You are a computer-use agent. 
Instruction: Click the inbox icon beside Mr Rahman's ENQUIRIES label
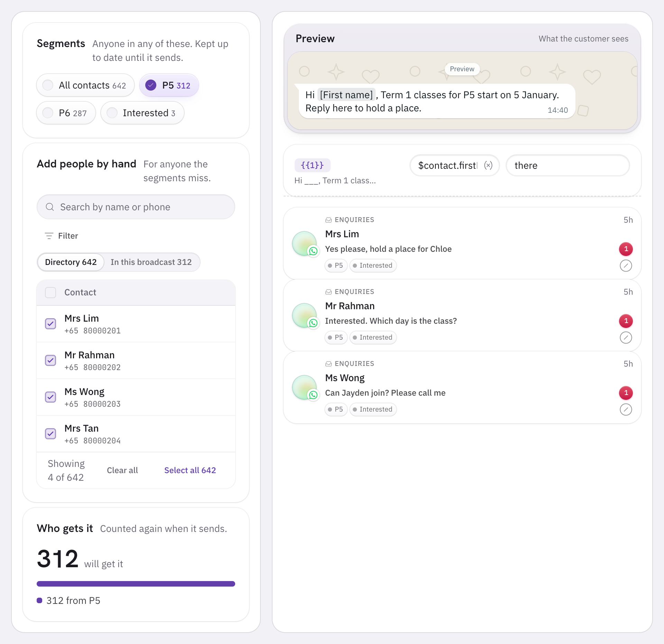click(x=329, y=292)
